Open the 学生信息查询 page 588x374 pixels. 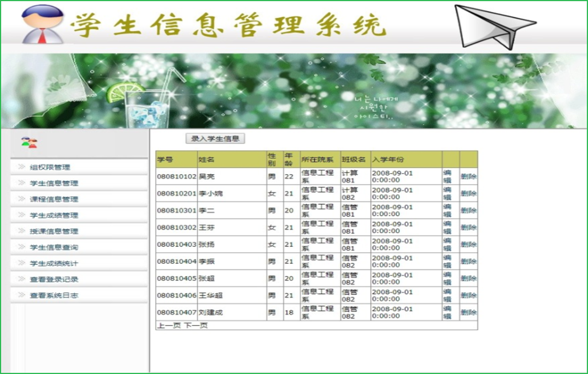tap(54, 247)
